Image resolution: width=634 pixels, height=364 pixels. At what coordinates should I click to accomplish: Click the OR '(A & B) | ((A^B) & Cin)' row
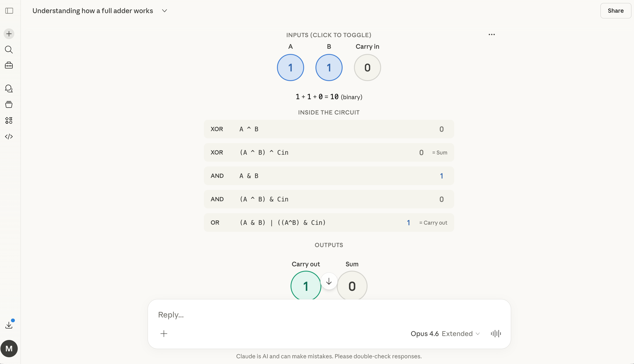click(329, 222)
